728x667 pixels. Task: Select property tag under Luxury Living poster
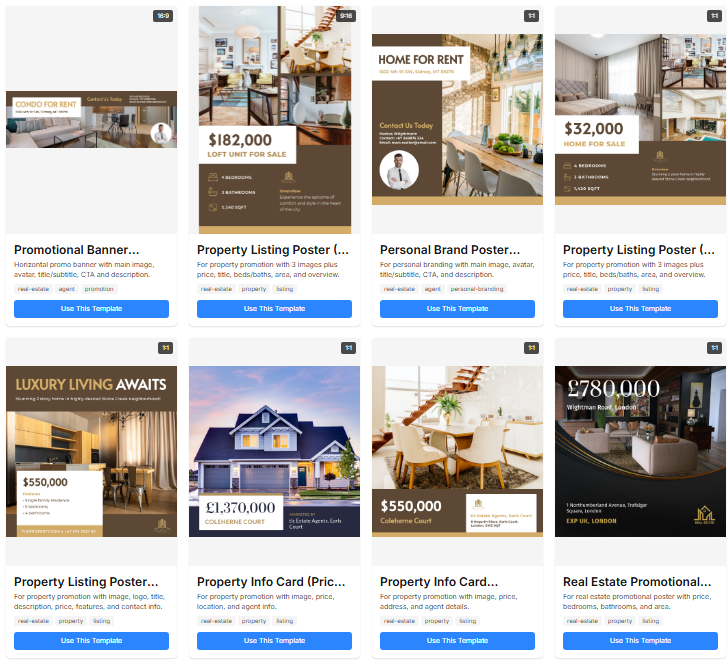[x=71, y=621]
